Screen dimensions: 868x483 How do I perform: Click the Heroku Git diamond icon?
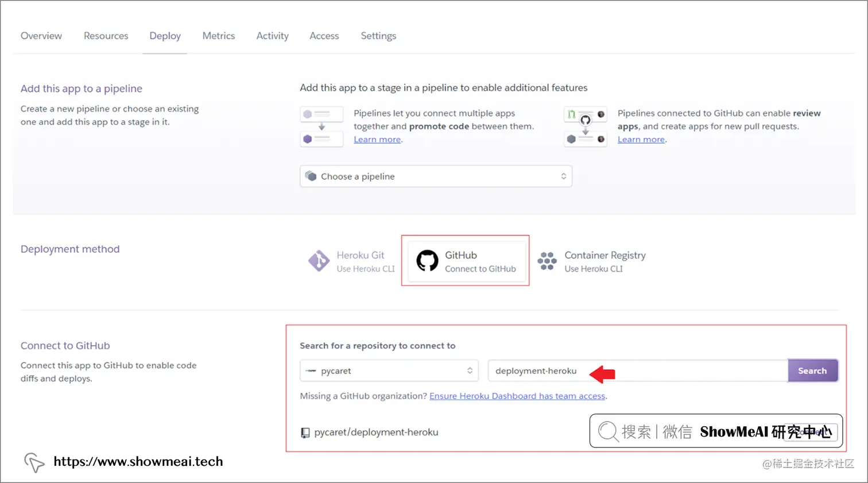319,261
